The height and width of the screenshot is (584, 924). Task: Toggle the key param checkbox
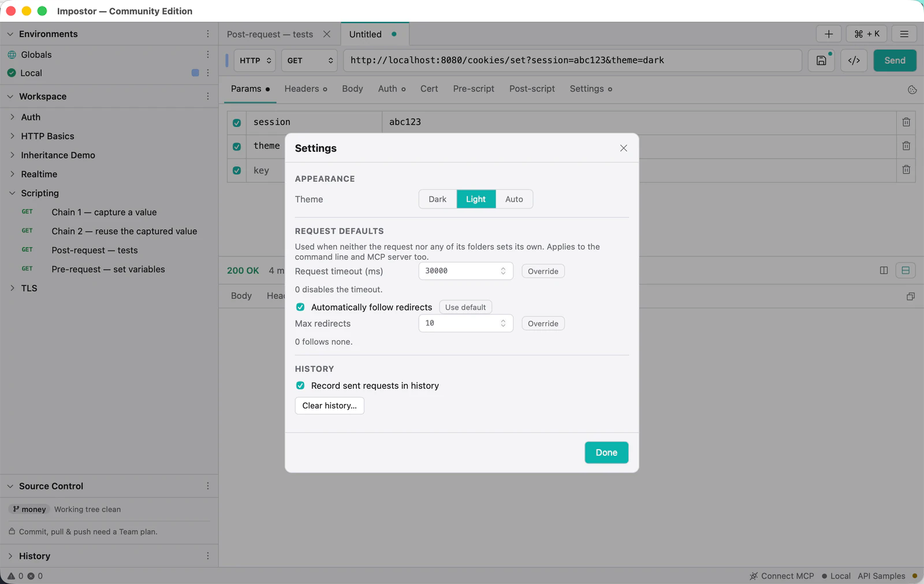coord(237,170)
